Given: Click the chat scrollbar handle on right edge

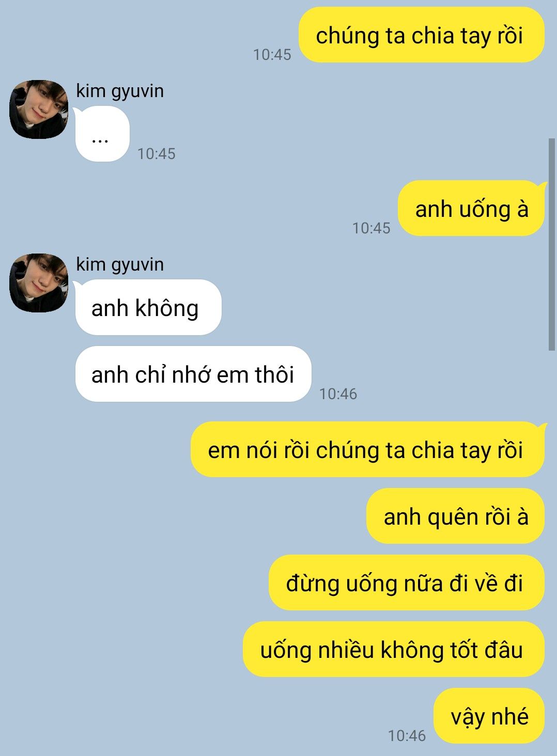Looking at the screenshot, I should [552, 244].
